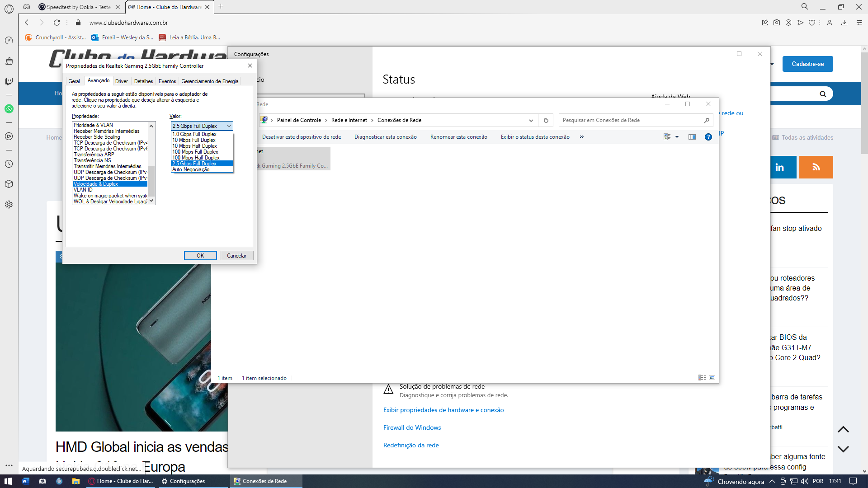Open Firewall do Windows link
Screen dimensions: 868x488
coord(412,427)
